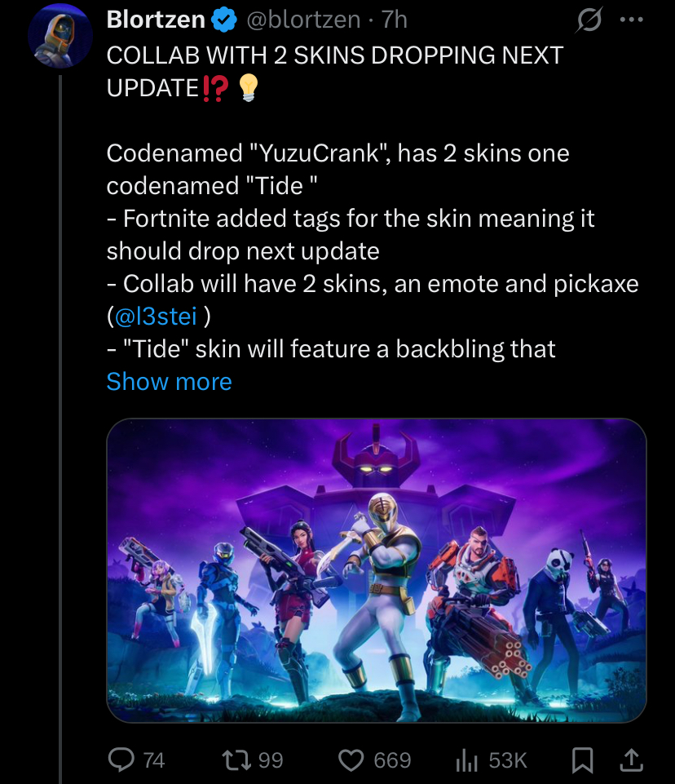The width and height of the screenshot is (675, 784).
Task: Bookmark this post
Action: pos(582,760)
